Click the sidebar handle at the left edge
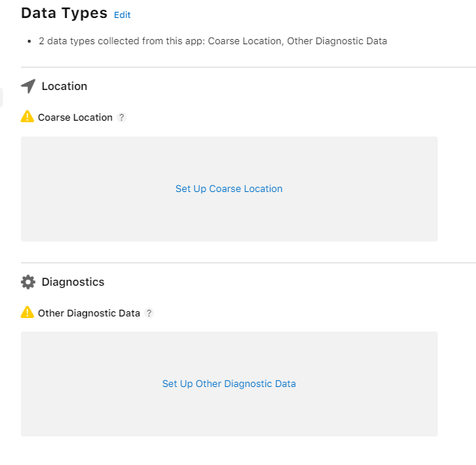Screen dimensions: 476x465 (x=1, y=97)
